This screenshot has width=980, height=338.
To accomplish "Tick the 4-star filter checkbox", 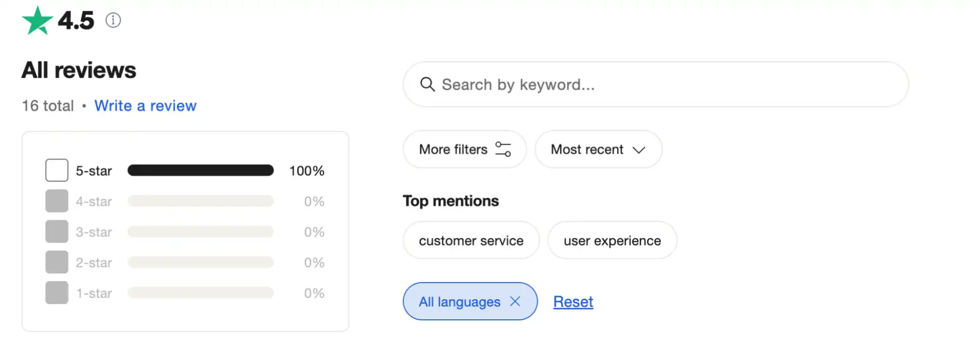I will point(57,201).
